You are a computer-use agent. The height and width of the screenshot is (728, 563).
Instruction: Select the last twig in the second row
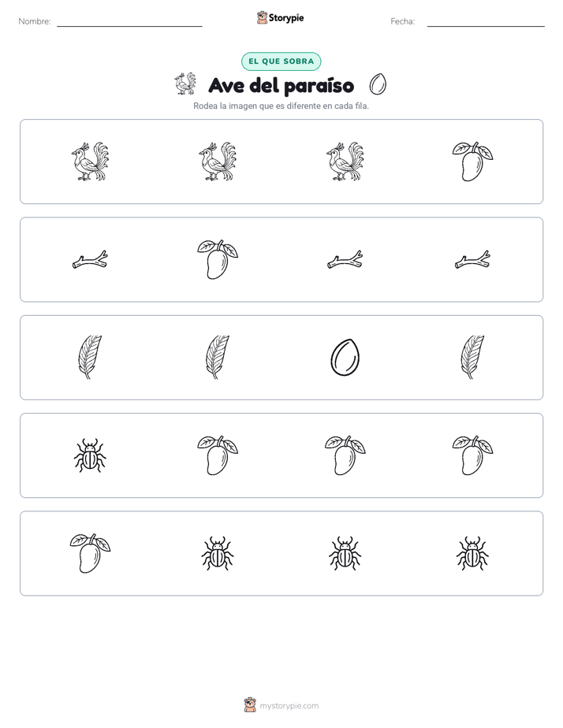click(x=472, y=260)
